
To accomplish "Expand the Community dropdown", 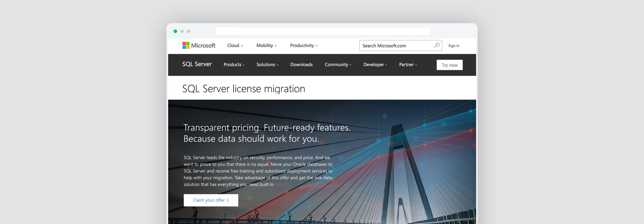I will click(x=338, y=65).
